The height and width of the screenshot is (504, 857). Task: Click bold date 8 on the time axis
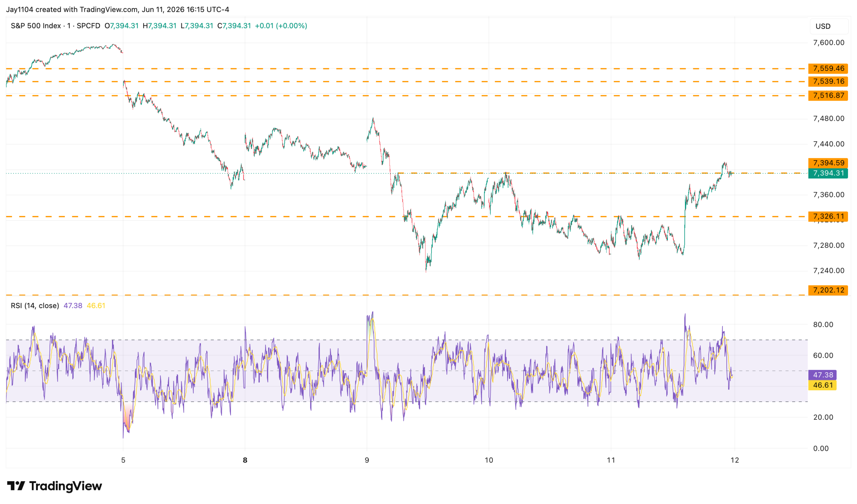[x=245, y=461]
